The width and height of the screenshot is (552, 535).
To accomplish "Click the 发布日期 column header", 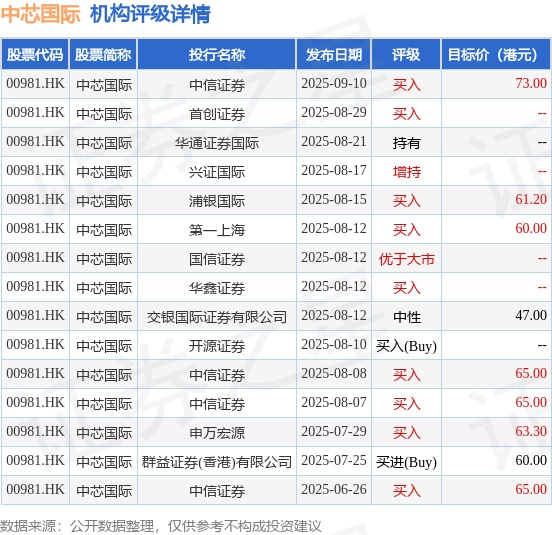I will (x=334, y=55).
